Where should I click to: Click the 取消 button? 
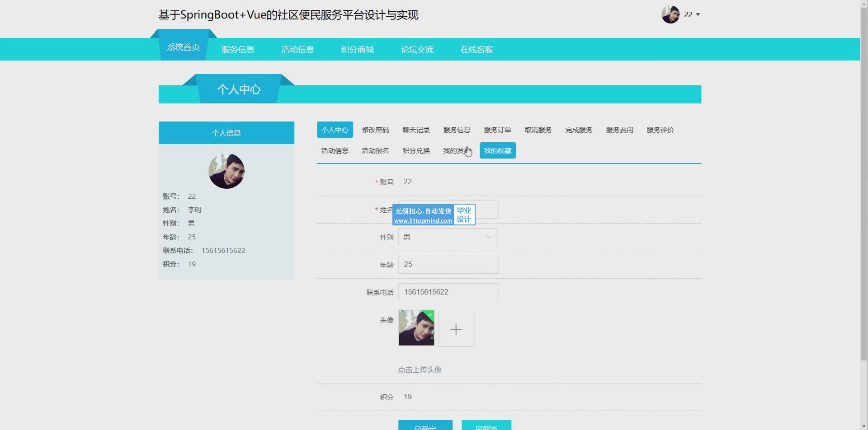(x=486, y=425)
